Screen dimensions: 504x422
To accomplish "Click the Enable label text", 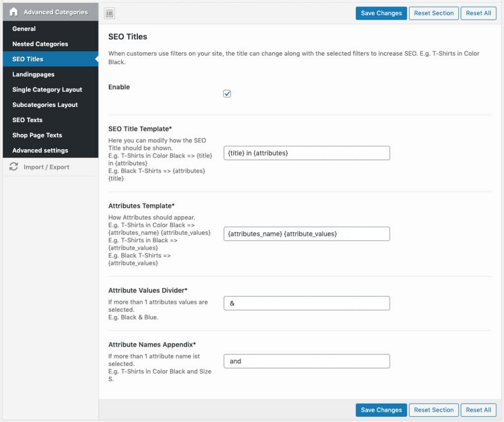I will [119, 87].
